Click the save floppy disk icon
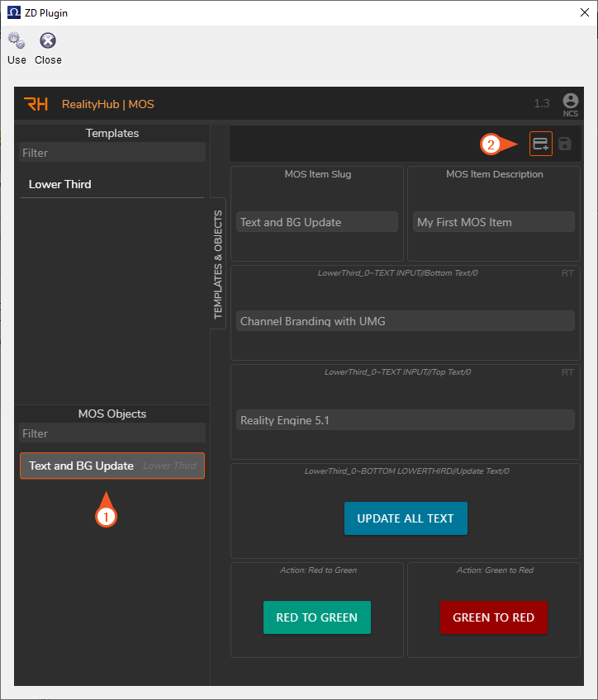 pyautogui.click(x=565, y=144)
